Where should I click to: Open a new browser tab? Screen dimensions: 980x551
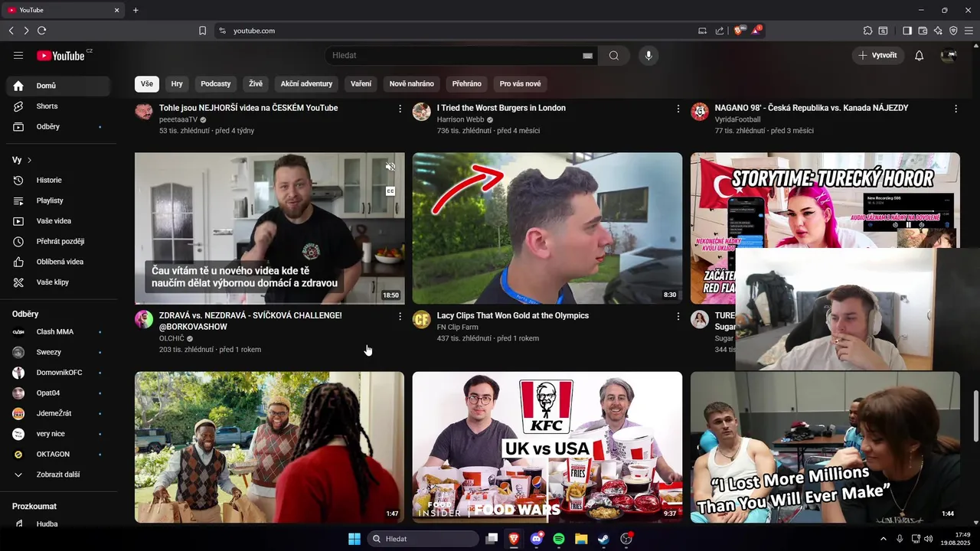pyautogui.click(x=136, y=10)
